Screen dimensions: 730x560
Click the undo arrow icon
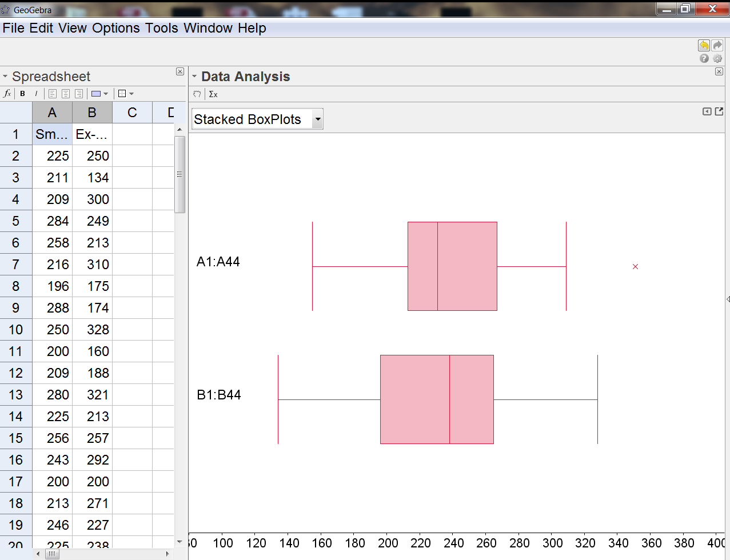(704, 46)
